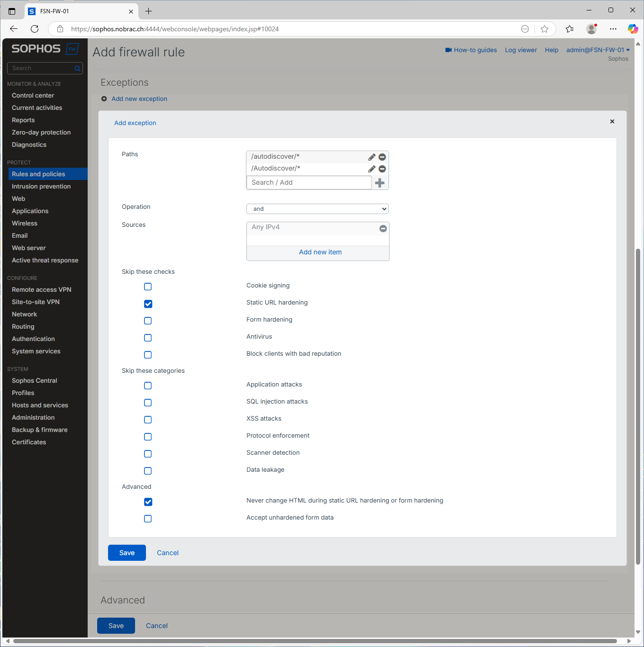The width and height of the screenshot is (644, 647).
Task: Open Site-to-site VPN settings
Action: click(x=36, y=302)
